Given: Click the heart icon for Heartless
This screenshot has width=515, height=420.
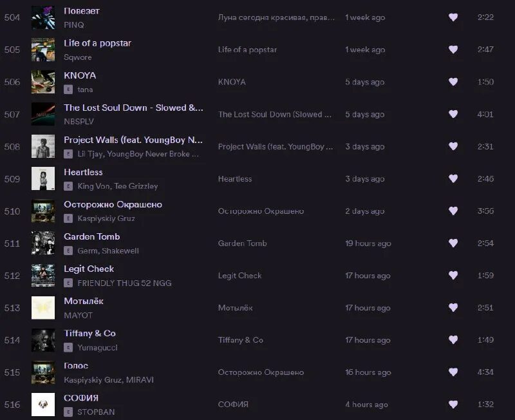Looking at the screenshot, I should pos(453,178).
